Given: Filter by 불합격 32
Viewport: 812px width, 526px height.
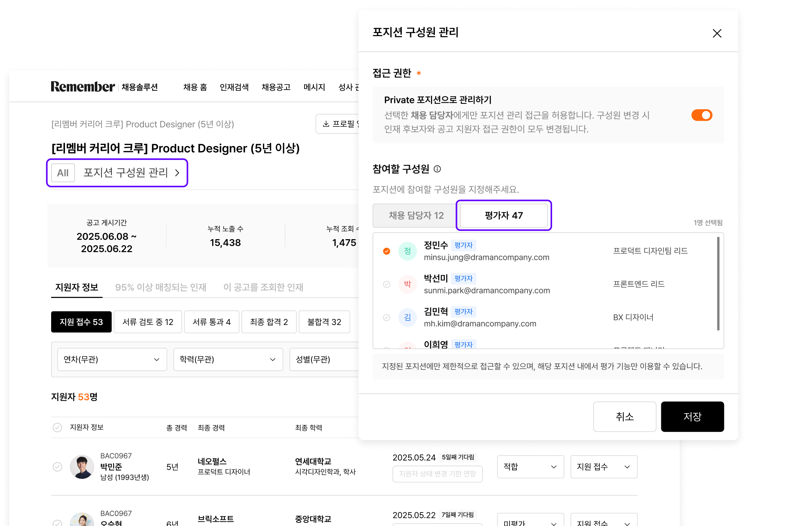Looking at the screenshot, I should 324,322.
